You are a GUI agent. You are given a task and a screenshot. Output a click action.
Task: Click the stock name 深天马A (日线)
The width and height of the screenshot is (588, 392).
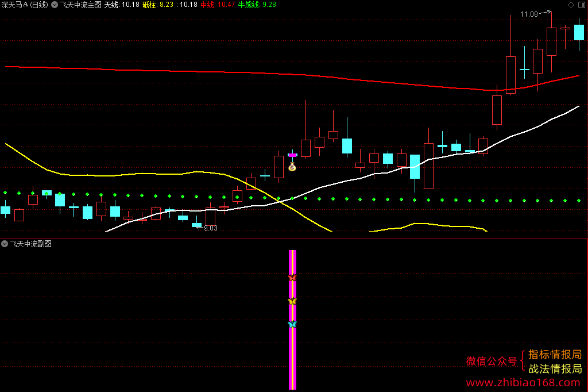pyautogui.click(x=25, y=5)
